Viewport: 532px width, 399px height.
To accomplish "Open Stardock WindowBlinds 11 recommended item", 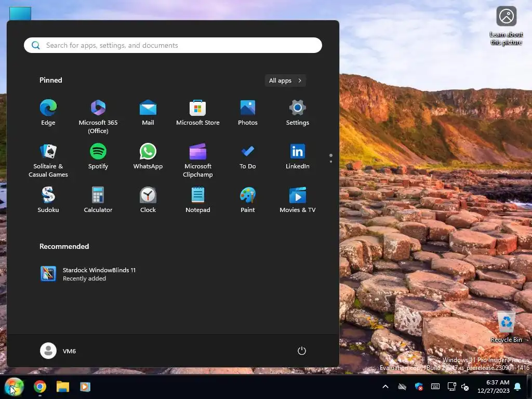I will (x=88, y=274).
